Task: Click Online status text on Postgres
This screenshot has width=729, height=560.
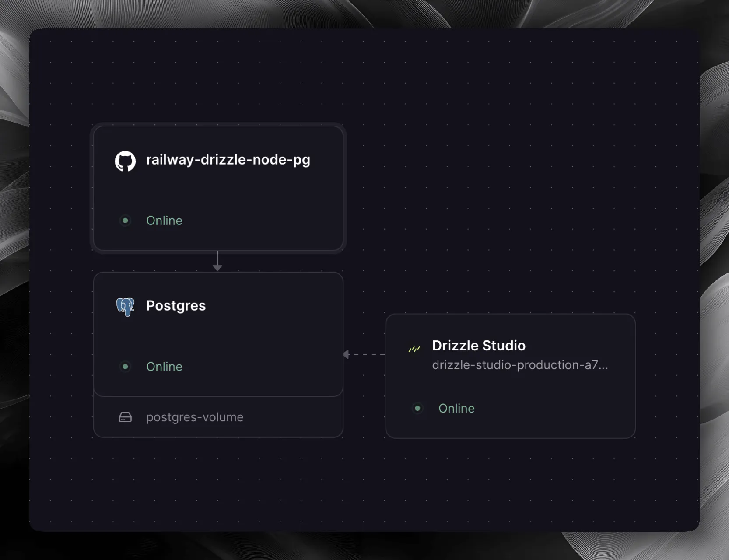Action: pos(164,367)
